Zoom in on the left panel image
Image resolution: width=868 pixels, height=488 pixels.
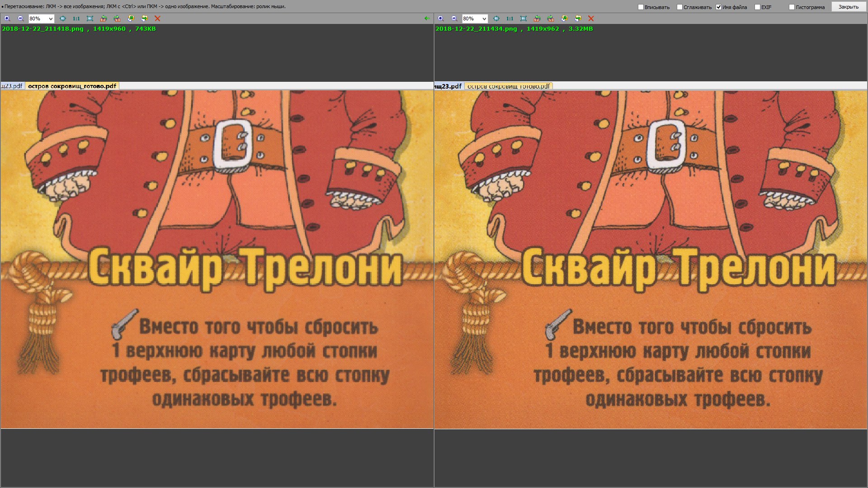point(7,19)
